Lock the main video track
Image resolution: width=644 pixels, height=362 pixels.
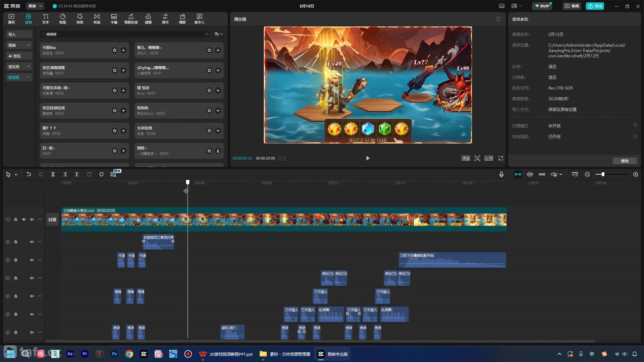click(x=16, y=220)
